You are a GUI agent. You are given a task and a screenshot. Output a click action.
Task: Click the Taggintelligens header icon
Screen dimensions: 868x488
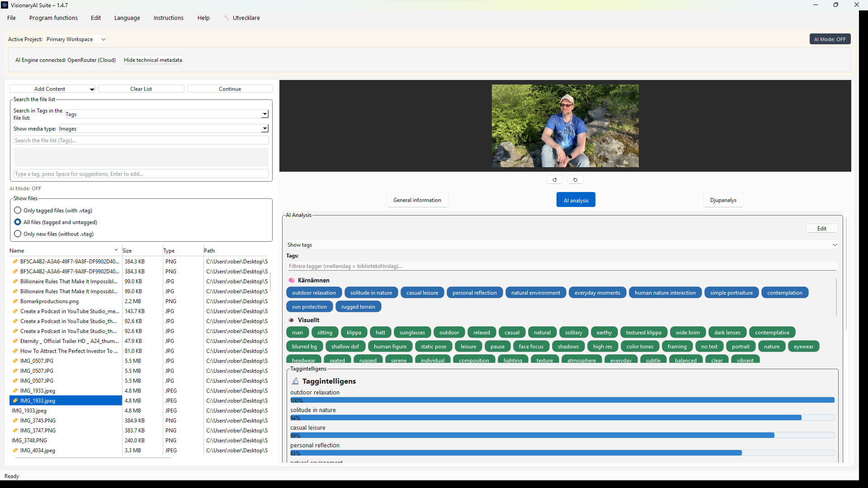point(295,381)
